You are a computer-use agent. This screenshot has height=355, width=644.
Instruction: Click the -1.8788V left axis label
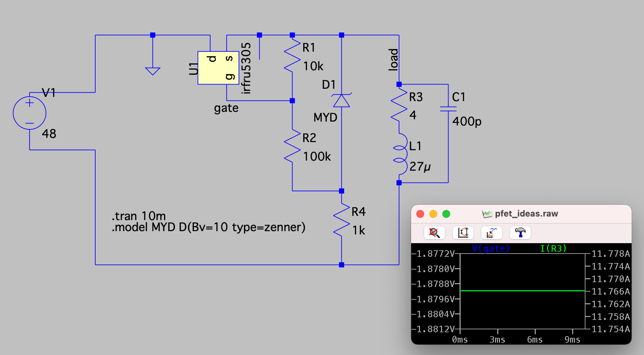click(433, 284)
